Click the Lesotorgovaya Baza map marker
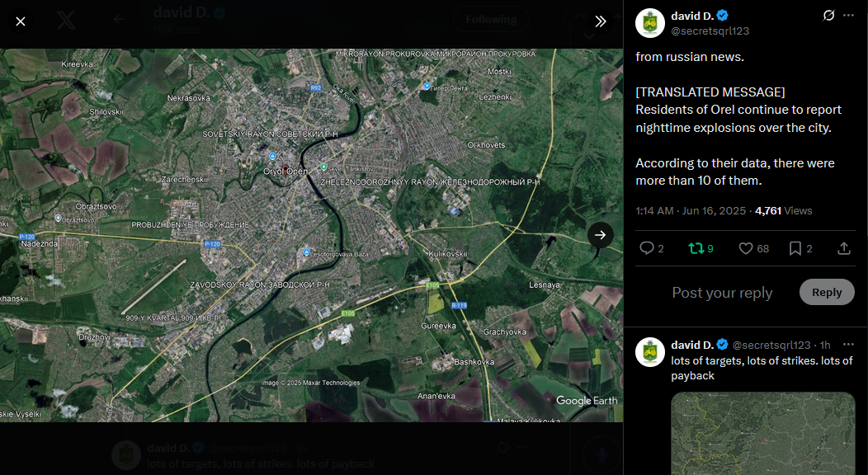The width and height of the screenshot is (868, 475). click(306, 252)
